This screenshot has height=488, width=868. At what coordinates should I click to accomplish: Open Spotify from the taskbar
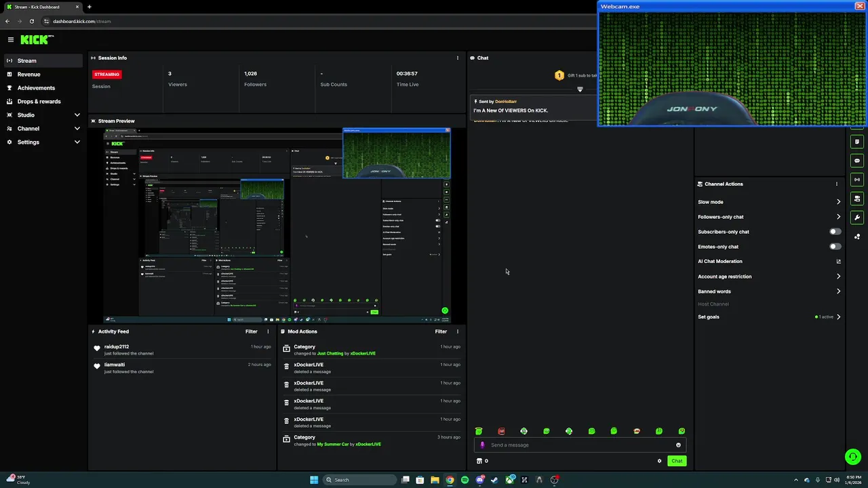(x=465, y=480)
